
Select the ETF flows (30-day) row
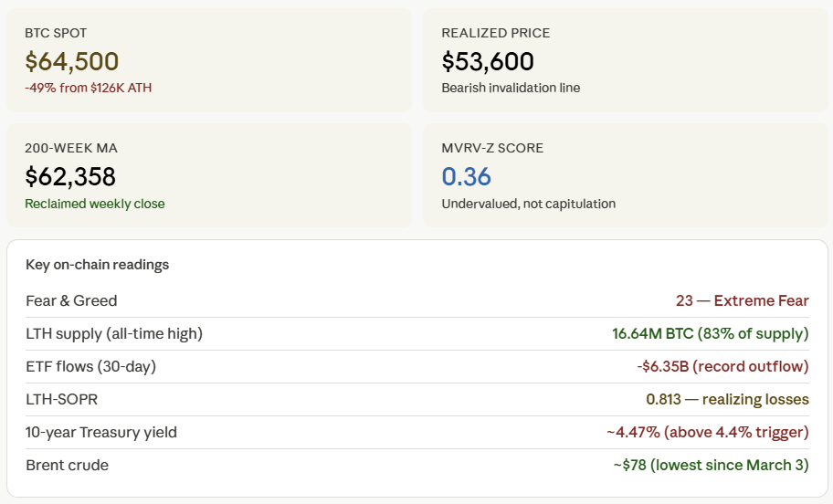(x=417, y=366)
